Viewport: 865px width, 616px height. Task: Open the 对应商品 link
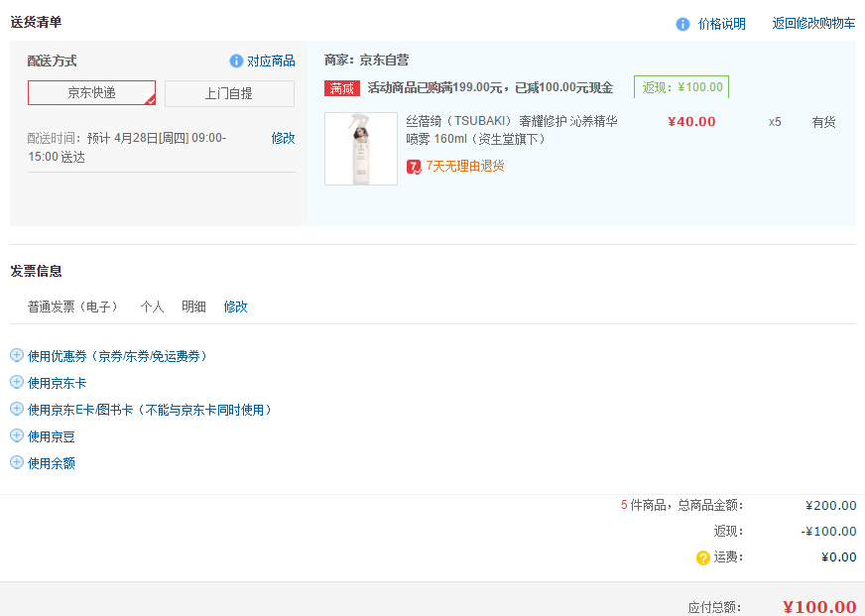point(271,61)
